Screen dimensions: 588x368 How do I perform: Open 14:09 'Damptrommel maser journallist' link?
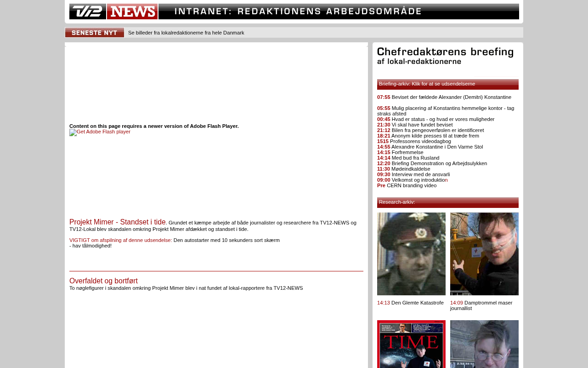pyautogui.click(x=481, y=305)
